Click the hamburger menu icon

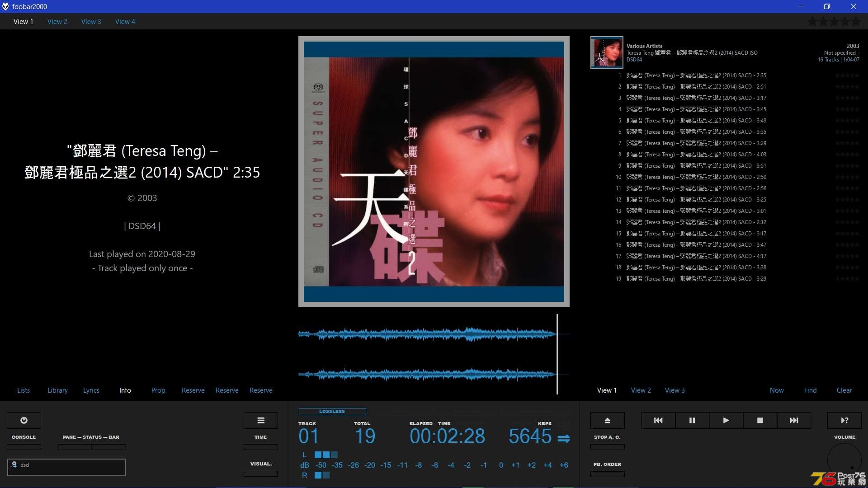tap(260, 420)
